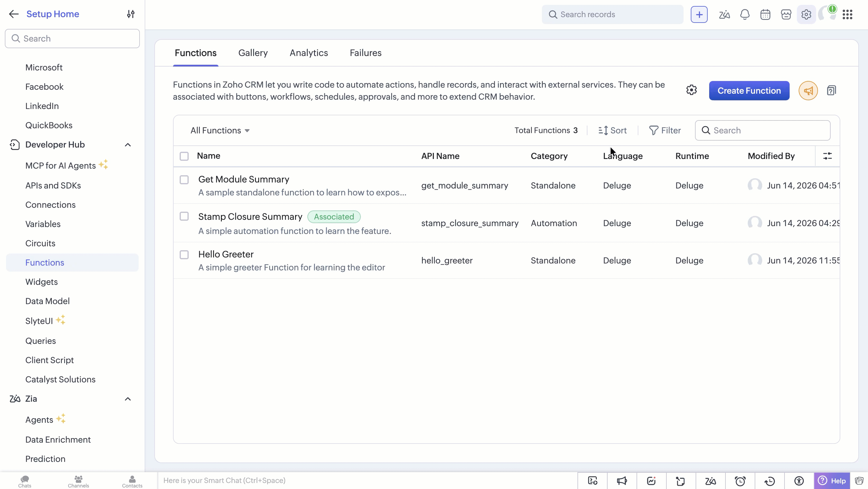868x489 pixels.
Task: Open Widgets in the sidebar
Action: 42,282
